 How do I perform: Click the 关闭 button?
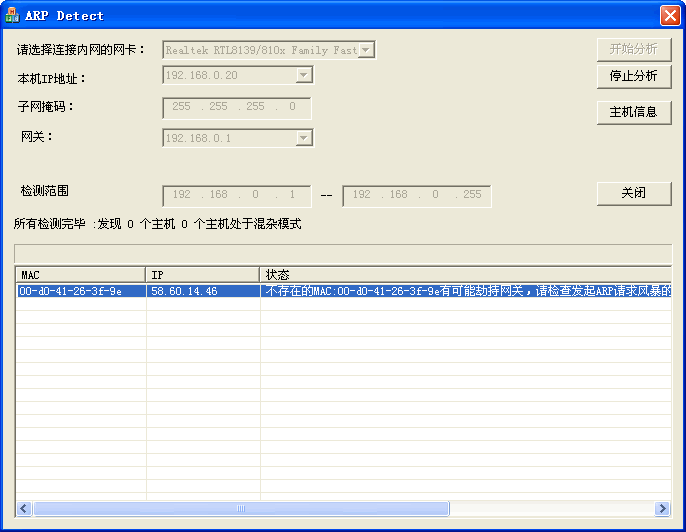[x=634, y=193]
